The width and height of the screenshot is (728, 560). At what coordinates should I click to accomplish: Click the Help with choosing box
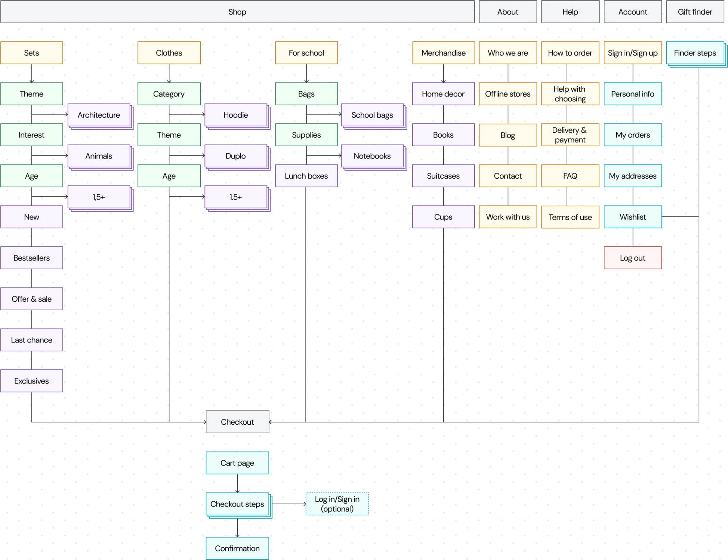coord(570,94)
